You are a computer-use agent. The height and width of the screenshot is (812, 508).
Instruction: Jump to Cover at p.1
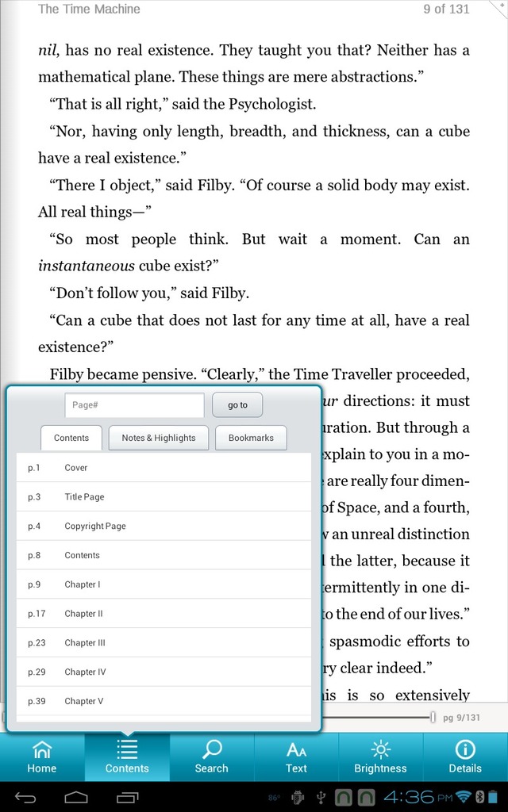[x=164, y=468]
